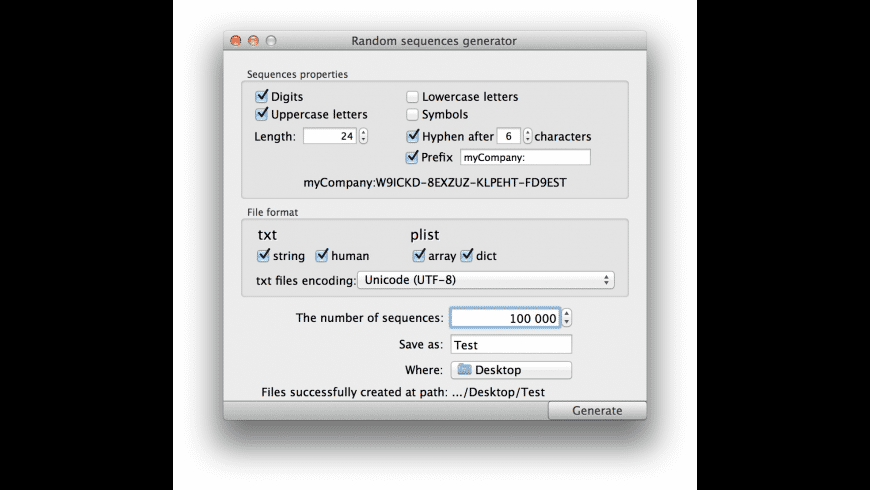Uncheck the txt human format checkbox
870x490 pixels.
click(x=322, y=255)
